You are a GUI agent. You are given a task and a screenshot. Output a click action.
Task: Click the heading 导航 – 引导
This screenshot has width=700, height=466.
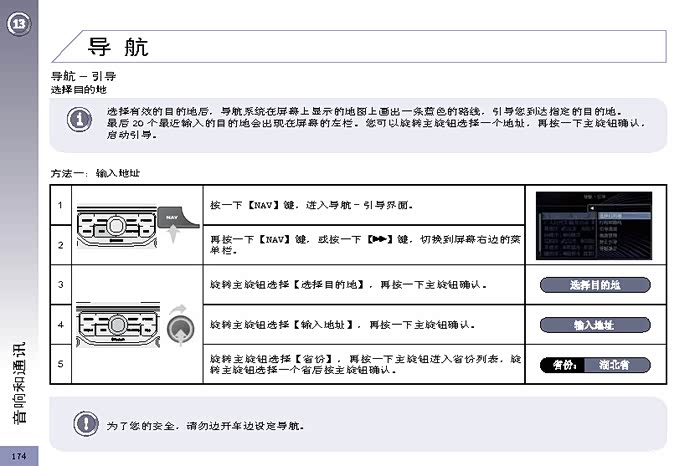(83, 76)
